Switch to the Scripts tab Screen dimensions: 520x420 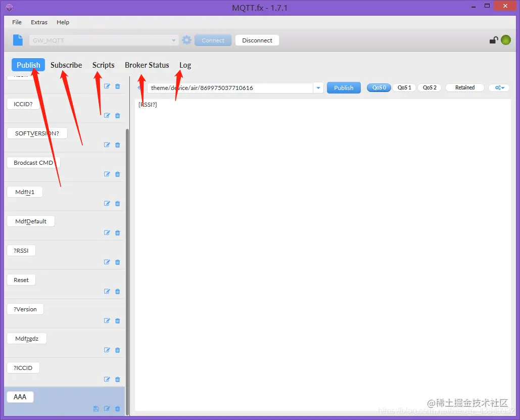(x=103, y=65)
